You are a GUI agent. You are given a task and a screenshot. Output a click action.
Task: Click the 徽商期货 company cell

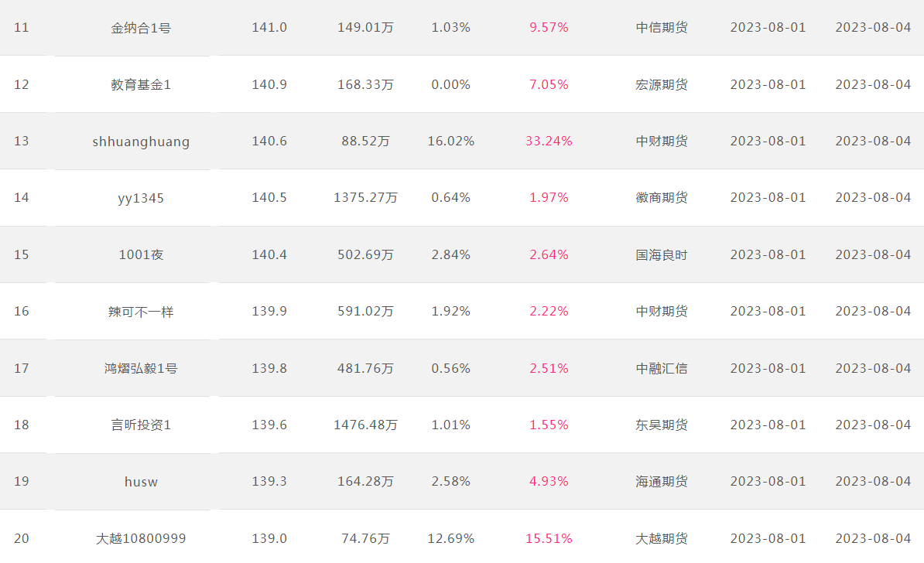click(x=661, y=198)
